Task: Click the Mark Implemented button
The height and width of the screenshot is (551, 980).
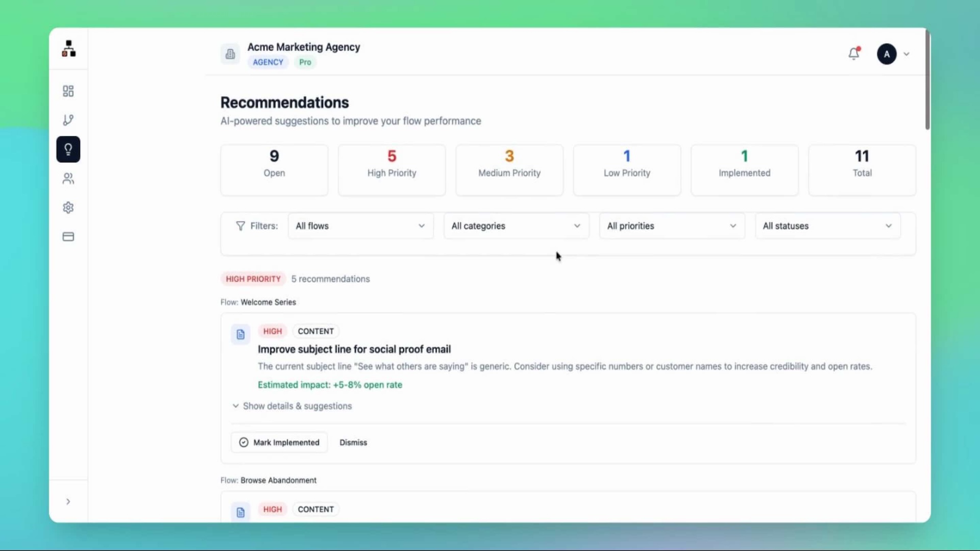Action: tap(279, 442)
